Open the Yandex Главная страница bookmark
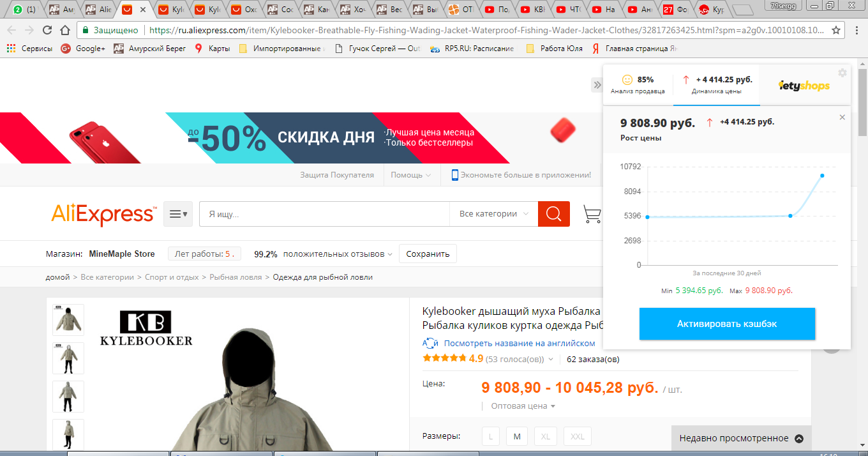The width and height of the screenshot is (868, 456). 634,48
